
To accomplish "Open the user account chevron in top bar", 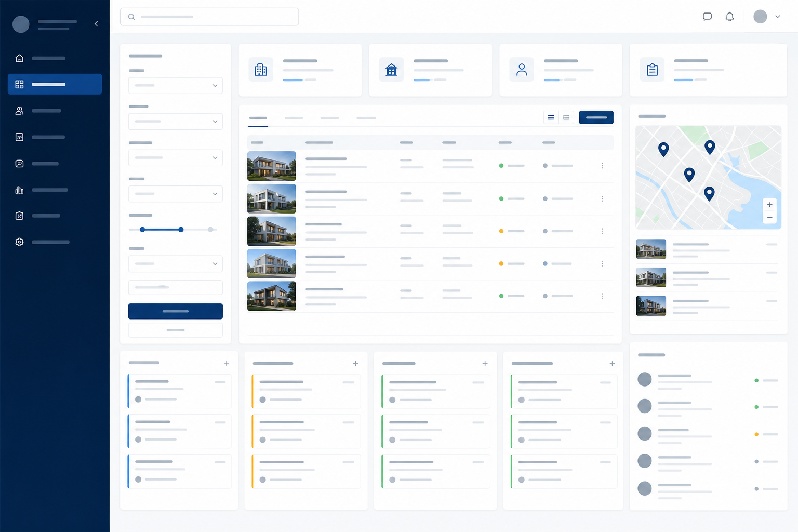I will (778, 17).
